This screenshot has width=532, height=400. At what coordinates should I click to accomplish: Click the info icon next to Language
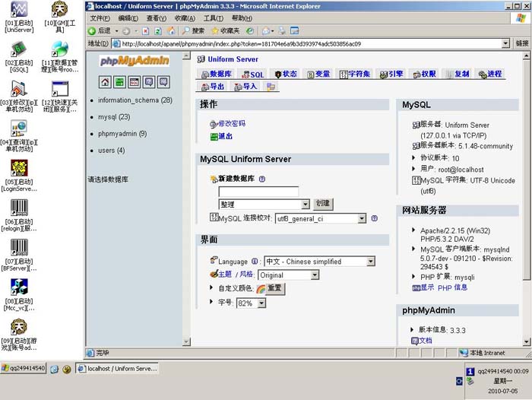[255, 262]
